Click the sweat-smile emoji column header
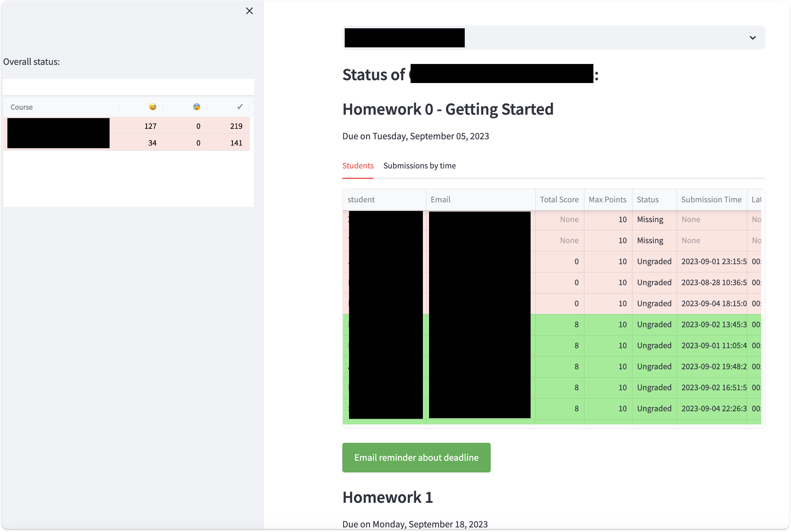Image resolution: width=791 pixels, height=532 pixels. click(x=153, y=107)
